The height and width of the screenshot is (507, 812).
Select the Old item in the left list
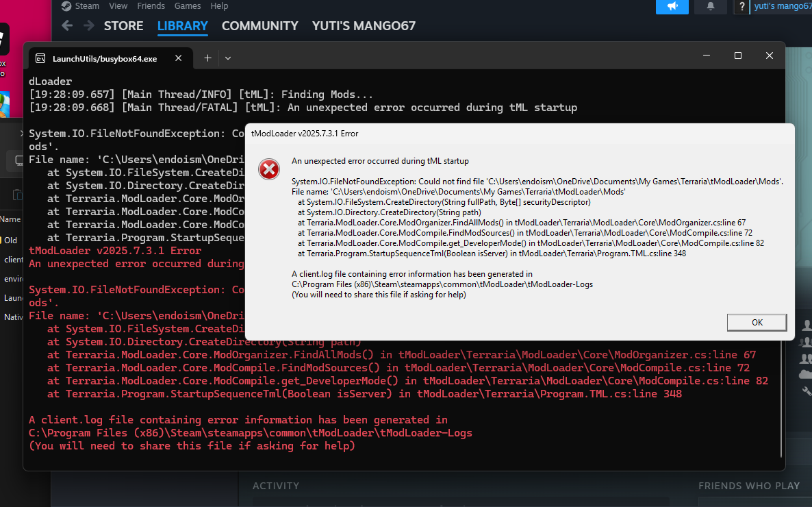tap(10, 240)
